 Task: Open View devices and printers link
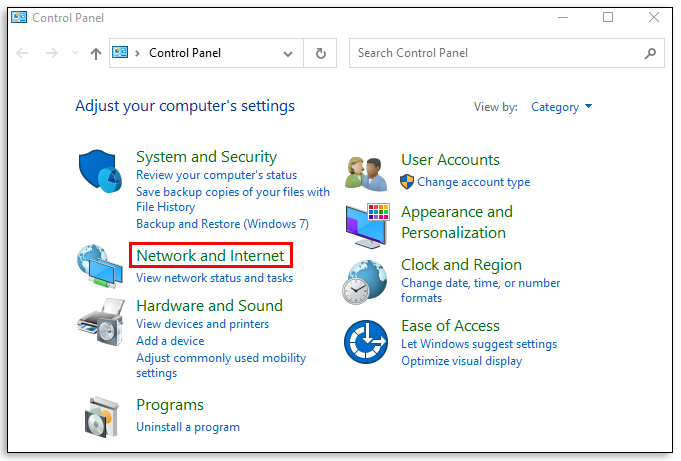tap(202, 324)
